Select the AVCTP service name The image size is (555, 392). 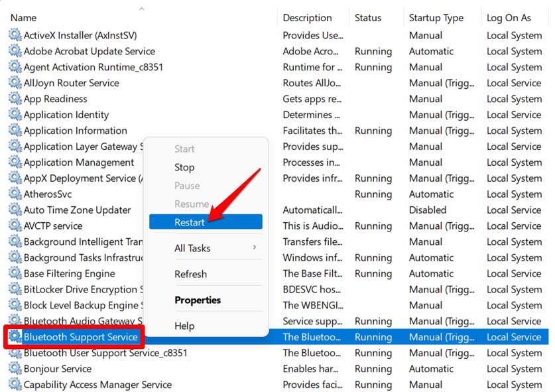tap(53, 226)
